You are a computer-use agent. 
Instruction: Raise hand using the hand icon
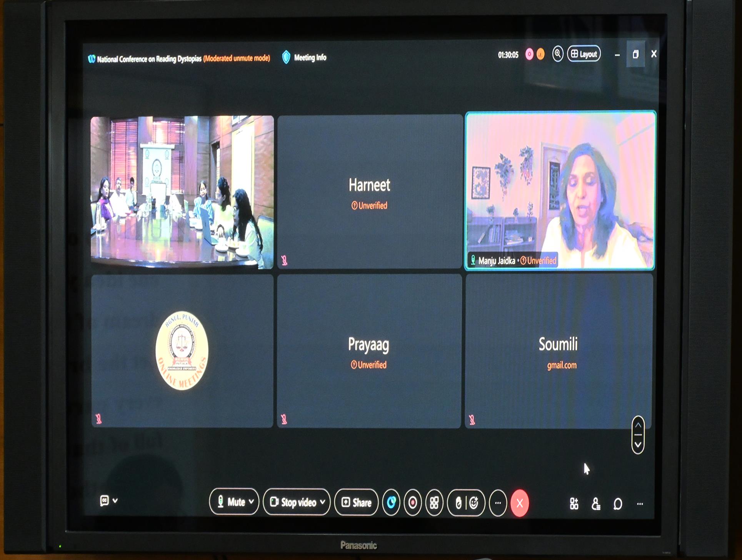click(458, 503)
